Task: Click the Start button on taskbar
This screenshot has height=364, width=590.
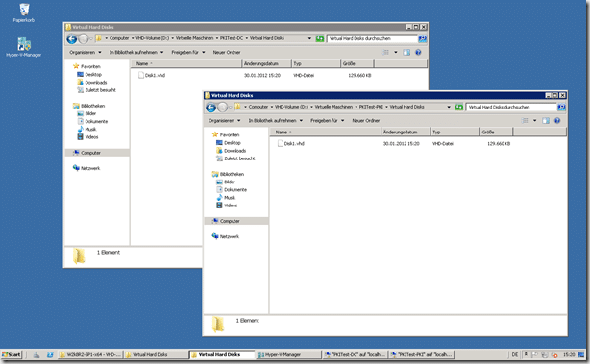Action: [x=12, y=354]
